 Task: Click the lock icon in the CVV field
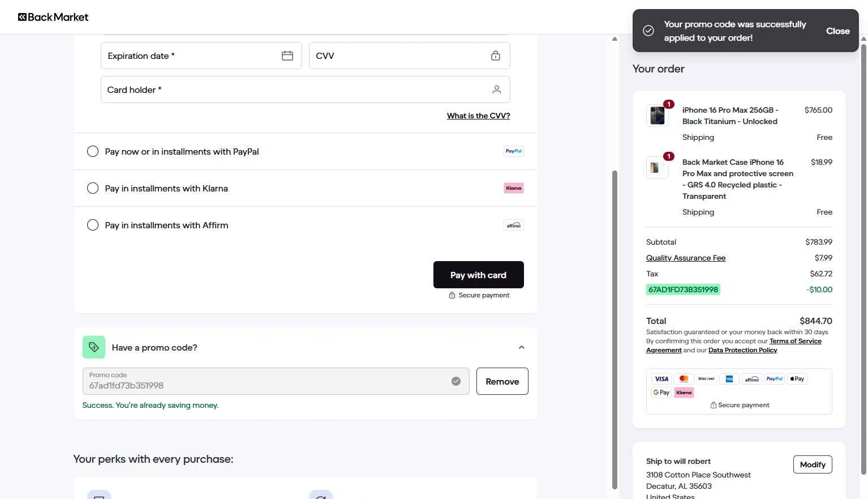click(496, 56)
